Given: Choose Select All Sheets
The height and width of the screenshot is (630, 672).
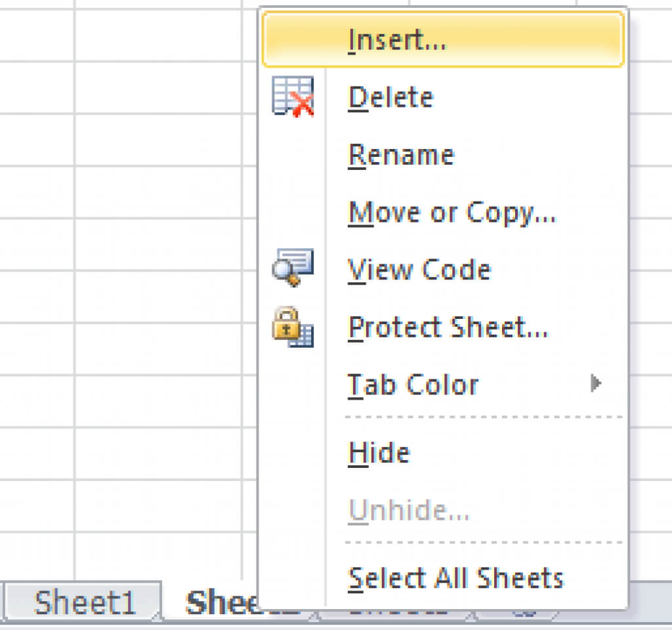Looking at the screenshot, I should tap(455, 578).
